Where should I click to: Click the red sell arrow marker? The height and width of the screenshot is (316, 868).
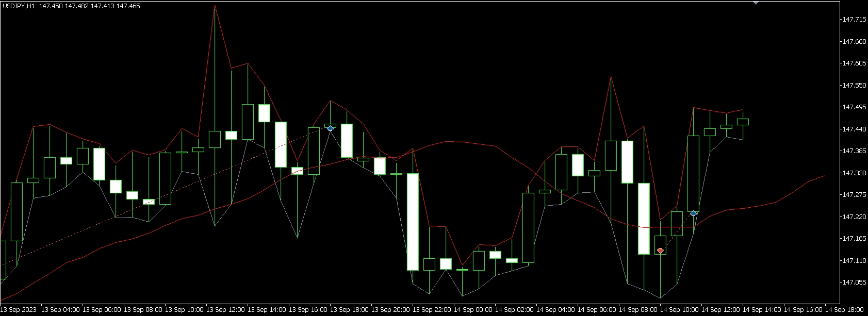click(x=660, y=251)
